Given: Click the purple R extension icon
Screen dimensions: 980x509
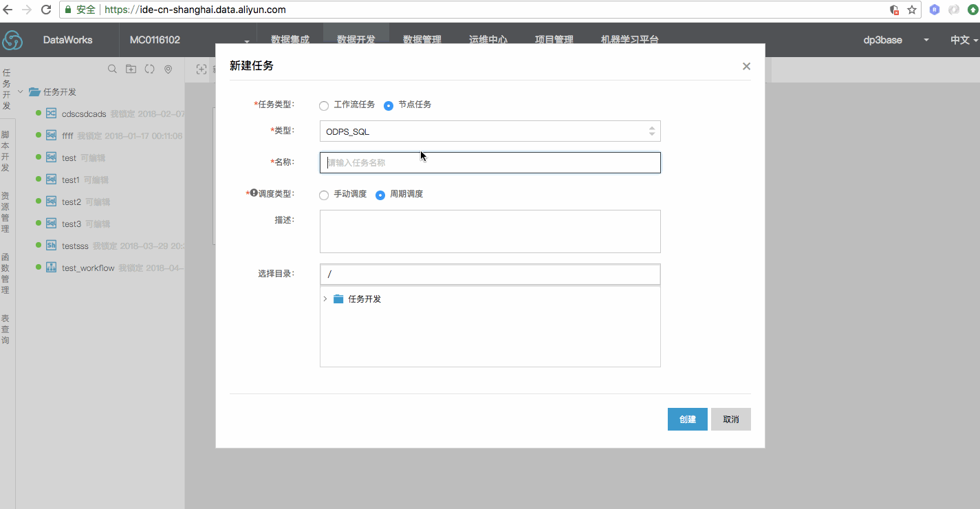Looking at the screenshot, I should coord(935,10).
